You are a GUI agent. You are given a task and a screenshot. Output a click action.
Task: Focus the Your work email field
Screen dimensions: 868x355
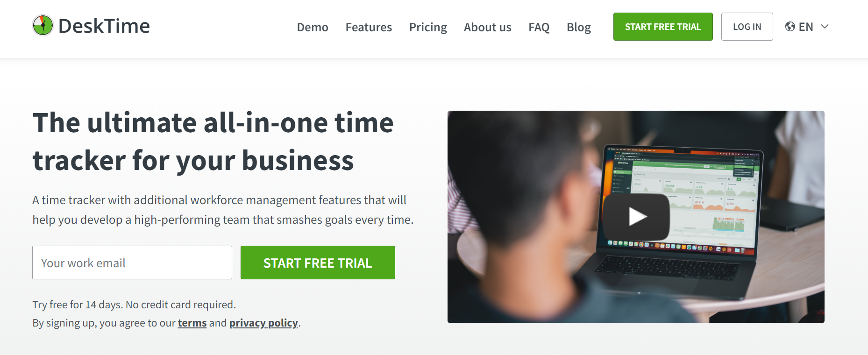(132, 263)
